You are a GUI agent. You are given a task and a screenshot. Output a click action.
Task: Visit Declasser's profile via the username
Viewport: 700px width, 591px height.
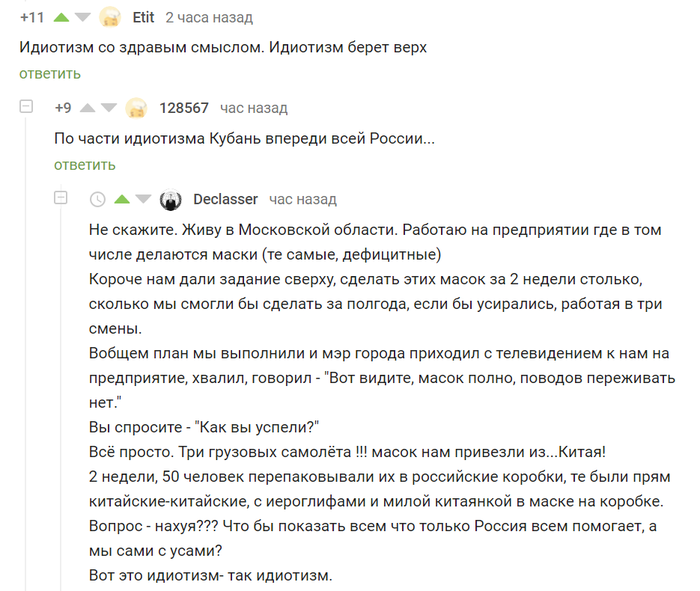[225, 199]
